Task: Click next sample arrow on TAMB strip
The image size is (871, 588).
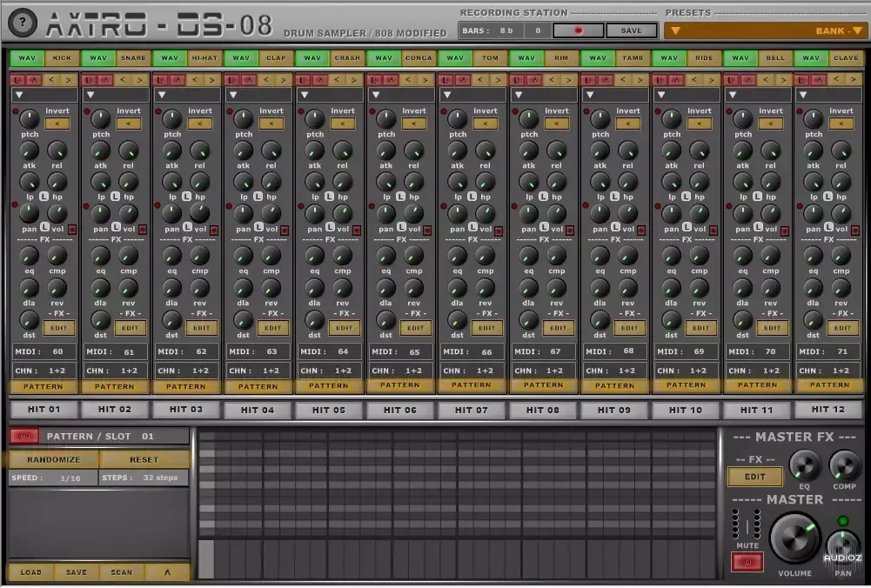Action: [x=640, y=81]
